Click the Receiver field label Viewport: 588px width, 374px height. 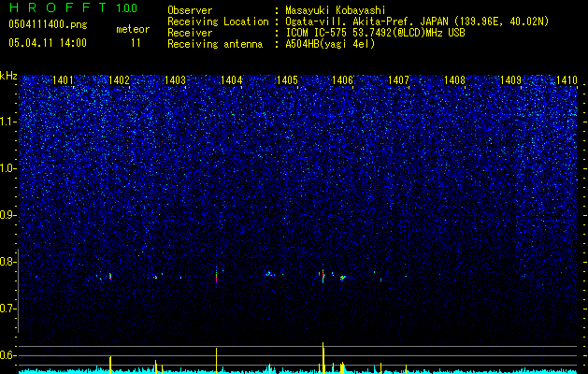(190, 33)
